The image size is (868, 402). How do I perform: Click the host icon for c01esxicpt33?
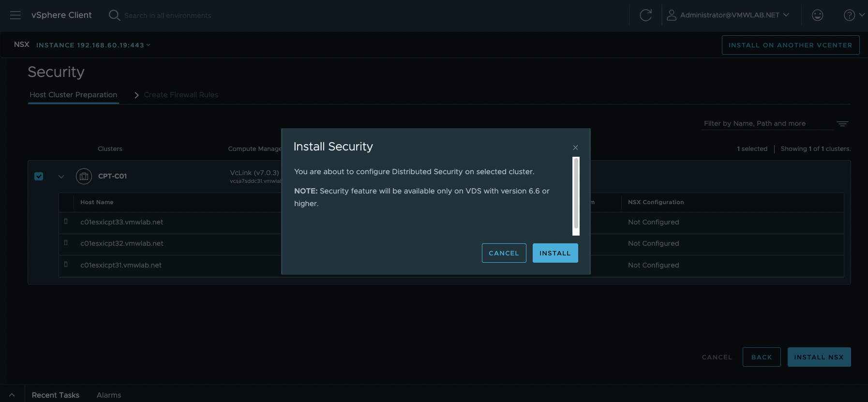click(66, 221)
